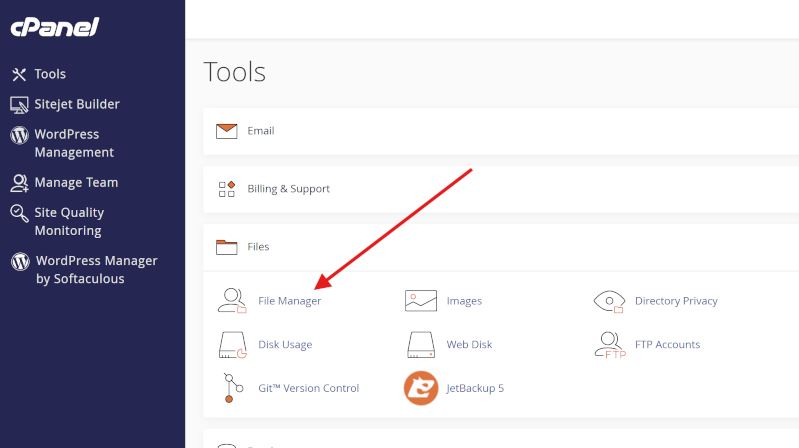Open Directory Privacy link
Image resolution: width=799 pixels, height=448 pixels.
[x=676, y=301]
